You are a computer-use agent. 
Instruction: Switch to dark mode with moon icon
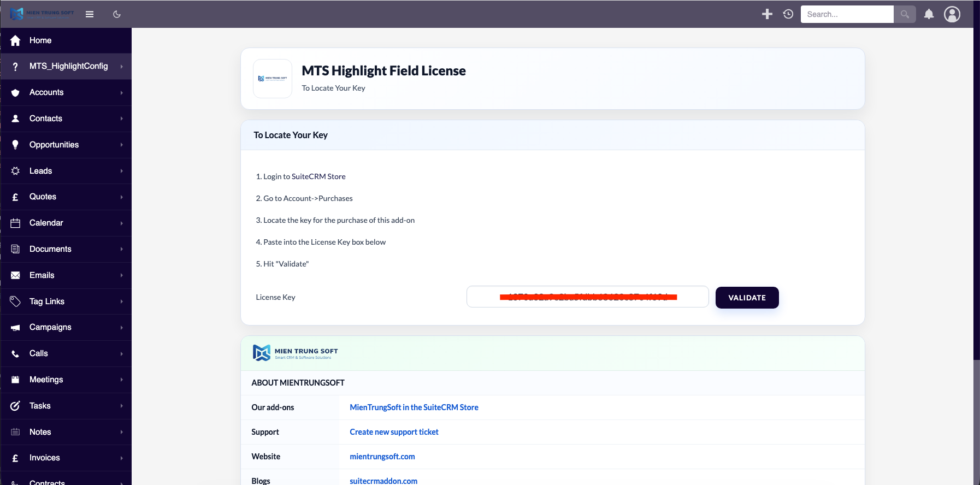coord(117,14)
